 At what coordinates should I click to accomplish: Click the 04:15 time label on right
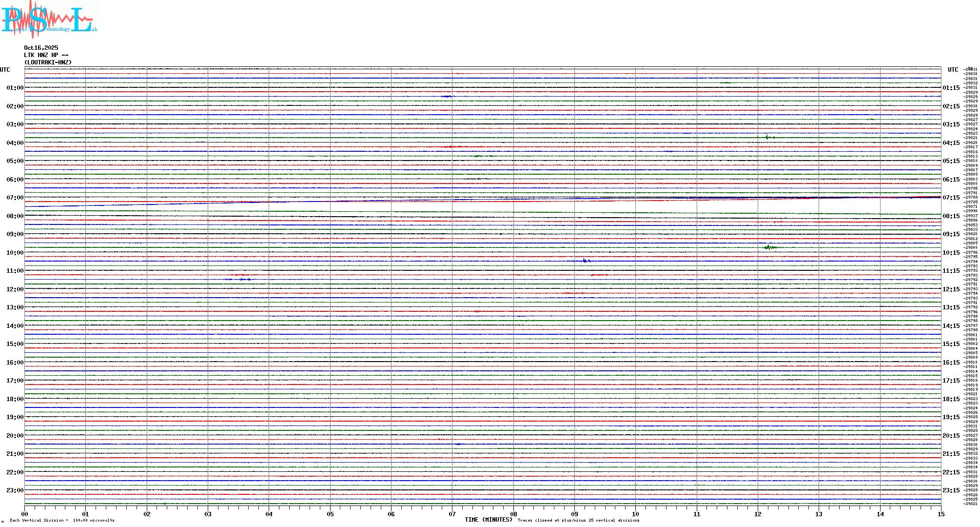point(951,143)
